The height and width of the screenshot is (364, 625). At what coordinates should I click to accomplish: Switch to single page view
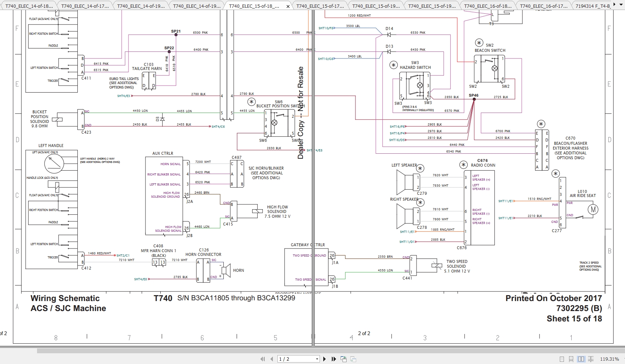562,358
